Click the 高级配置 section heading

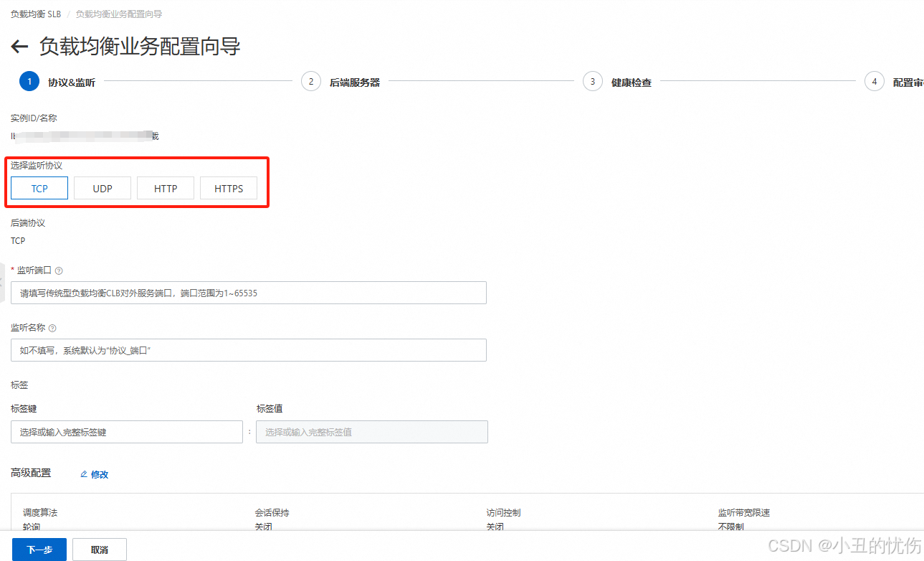pyautogui.click(x=31, y=473)
